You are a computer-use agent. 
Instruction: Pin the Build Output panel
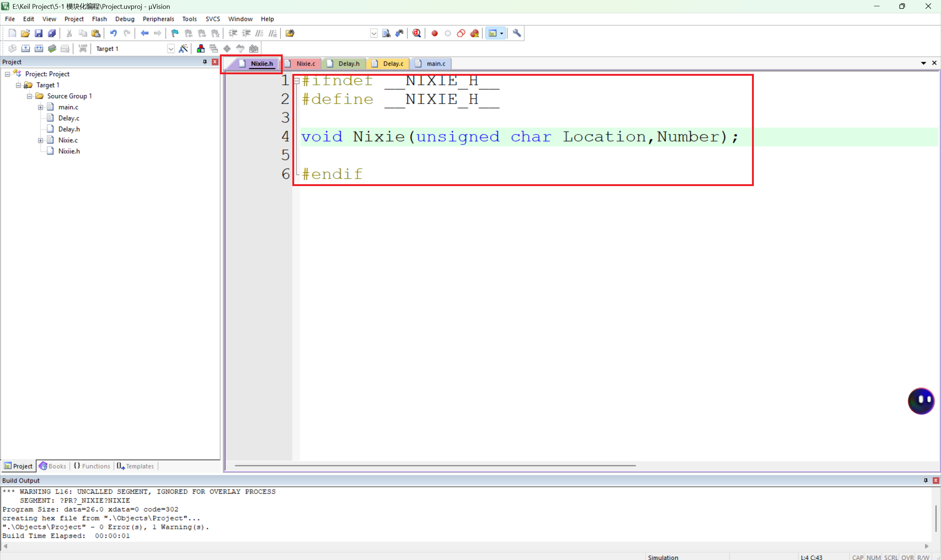[x=926, y=480]
